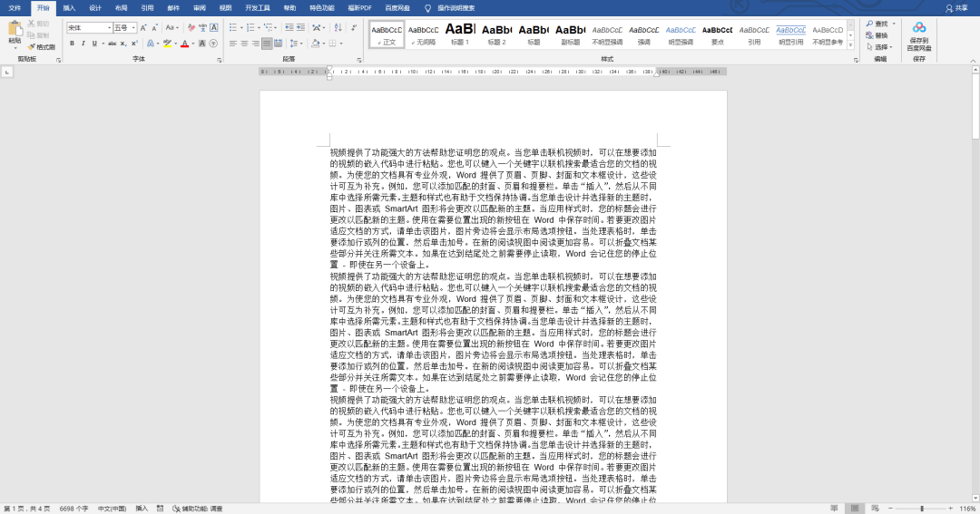This screenshot has height=514, width=980.
Task: Save to Baidu Netdisk (保存到百度网盘)
Action: 918,36
